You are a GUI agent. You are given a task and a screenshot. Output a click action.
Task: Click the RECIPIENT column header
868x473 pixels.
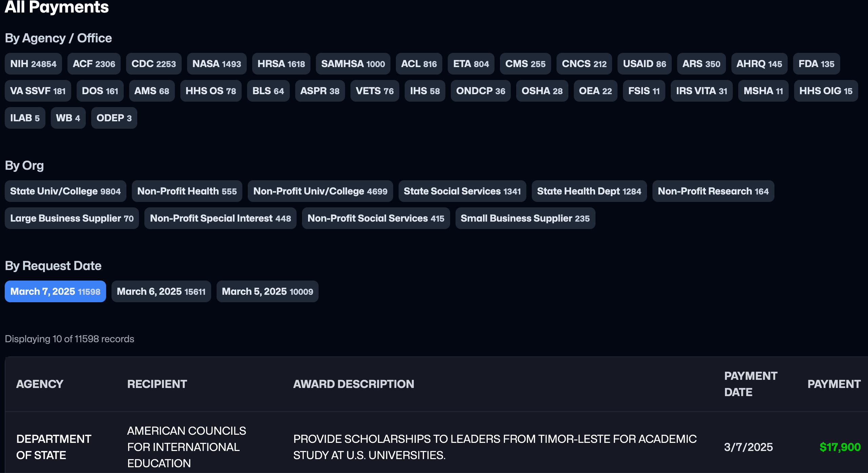point(157,384)
